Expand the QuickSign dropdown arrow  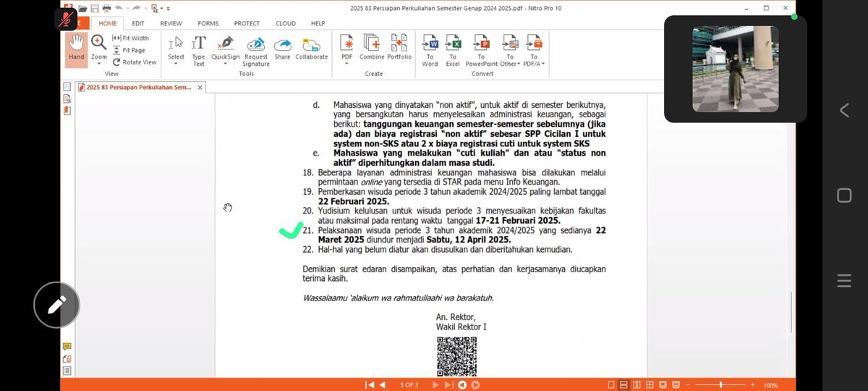click(226, 64)
